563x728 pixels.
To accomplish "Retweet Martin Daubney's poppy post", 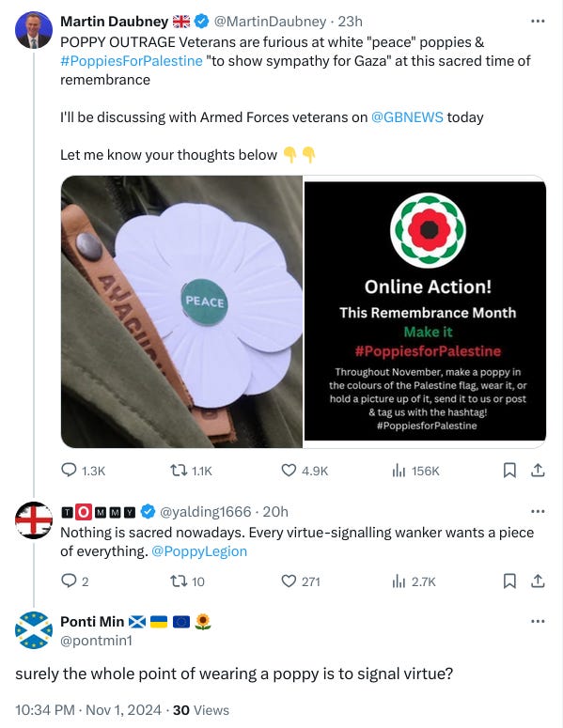I will 177,471.
